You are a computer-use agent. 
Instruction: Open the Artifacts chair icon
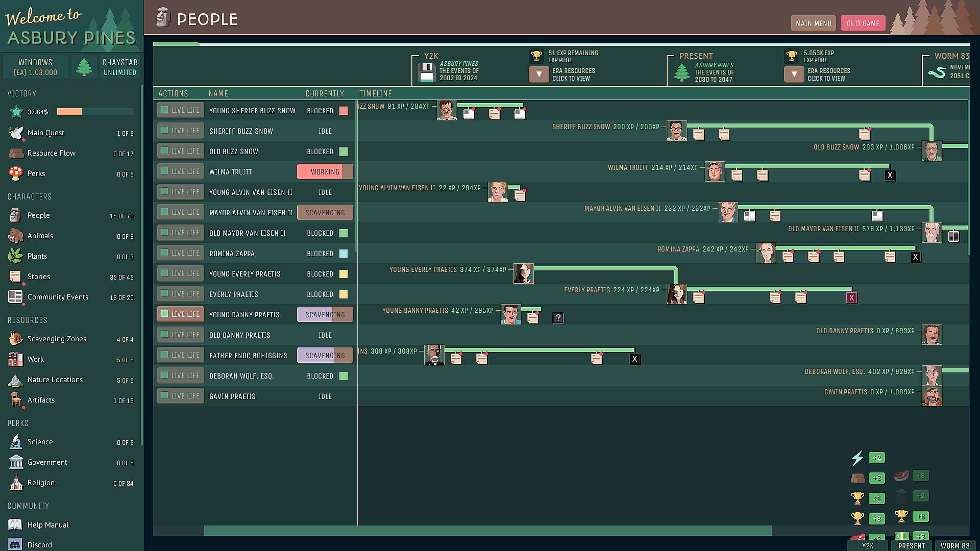coord(16,400)
